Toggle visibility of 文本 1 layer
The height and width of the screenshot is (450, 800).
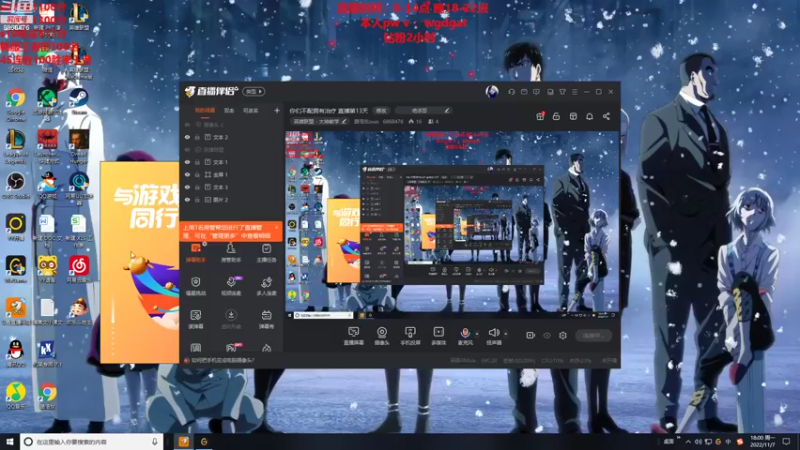(x=187, y=162)
